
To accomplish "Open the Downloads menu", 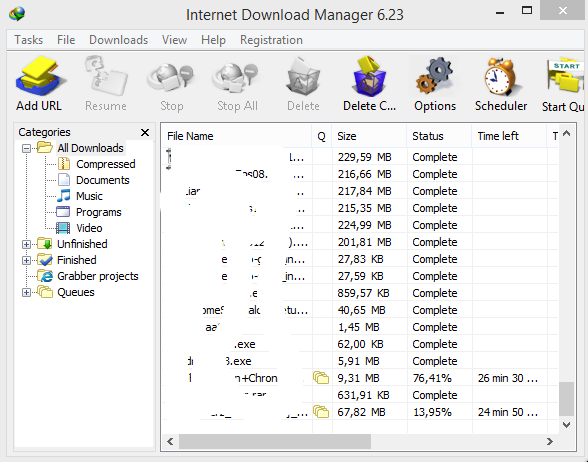I will pos(118,40).
